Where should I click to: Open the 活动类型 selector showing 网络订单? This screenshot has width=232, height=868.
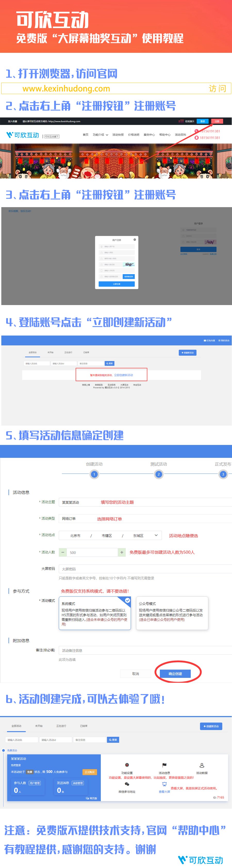click(x=145, y=519)
